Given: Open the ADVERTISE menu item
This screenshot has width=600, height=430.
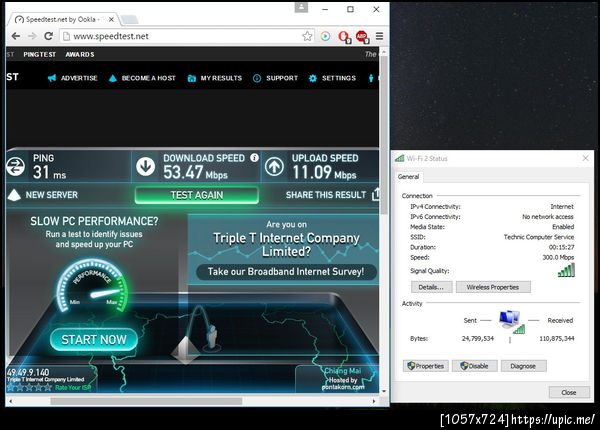Looking at the screenshot, I should click(73, 78).
